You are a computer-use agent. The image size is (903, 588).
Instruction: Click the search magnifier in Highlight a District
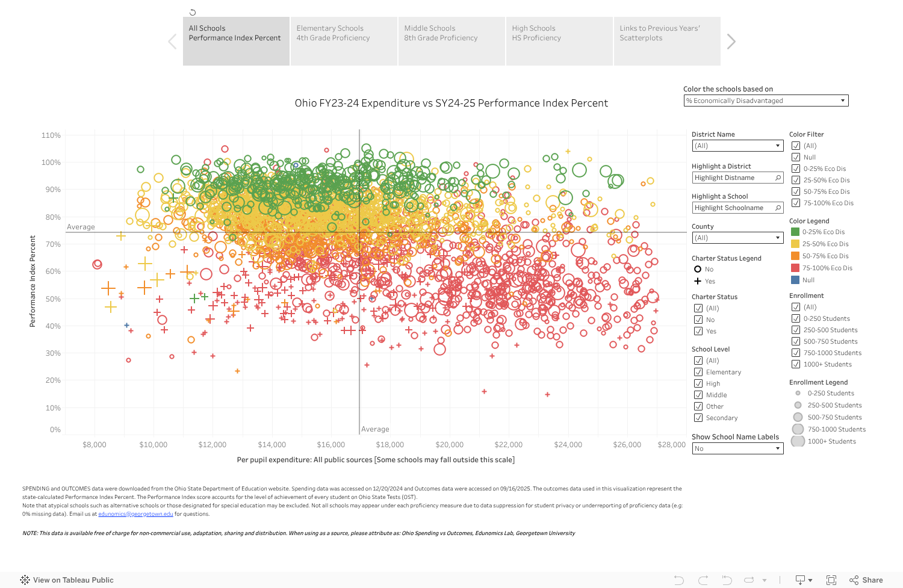coord(778,178)
